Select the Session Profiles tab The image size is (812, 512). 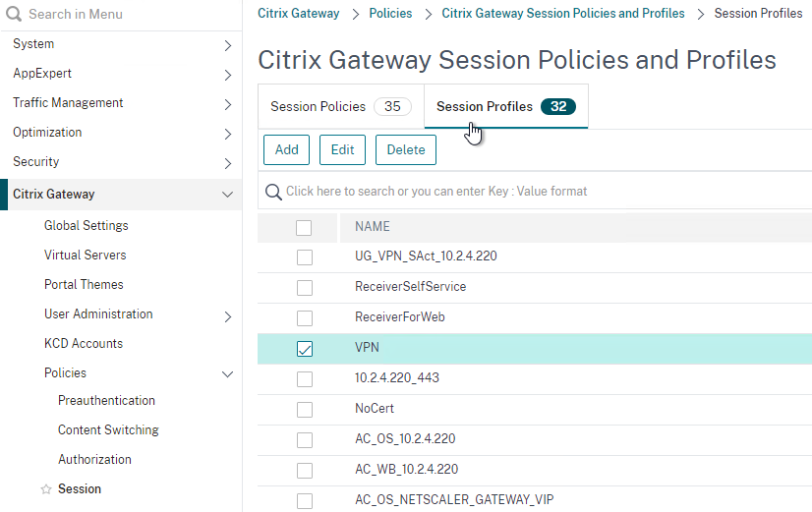tap(506, 107)
